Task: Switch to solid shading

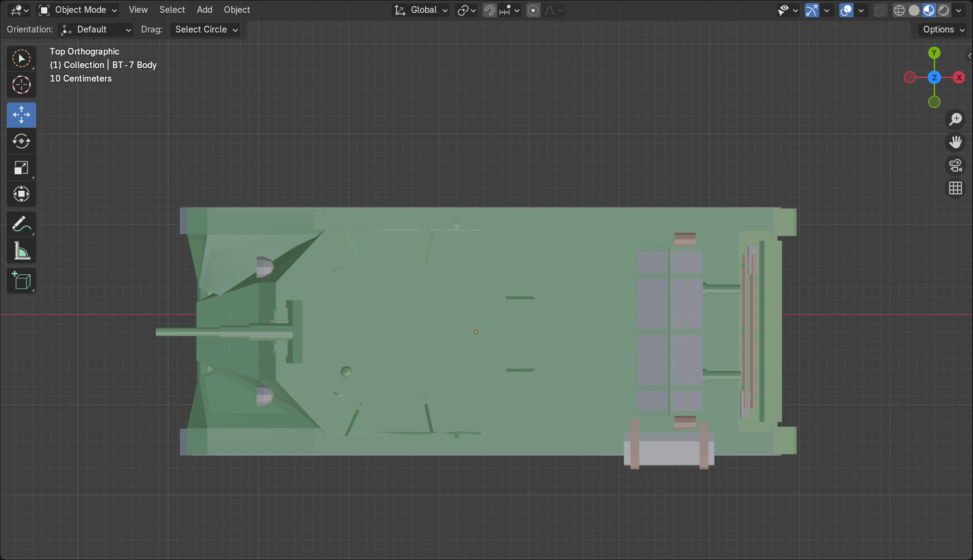Action: pos(914,10)
